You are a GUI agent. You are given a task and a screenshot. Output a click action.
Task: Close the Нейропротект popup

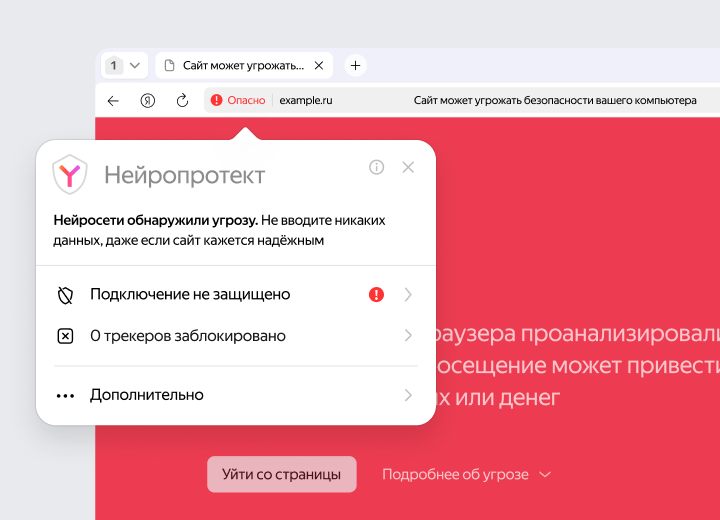(408, 167)
